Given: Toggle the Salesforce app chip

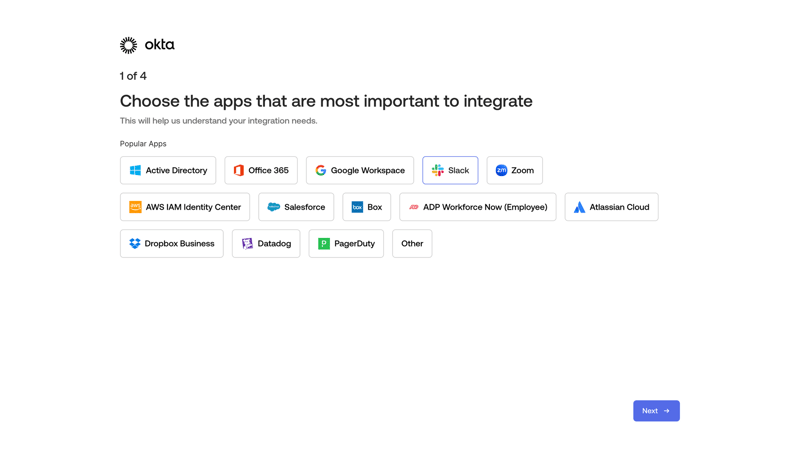Looking at the screenshot, I should (296, 207).
